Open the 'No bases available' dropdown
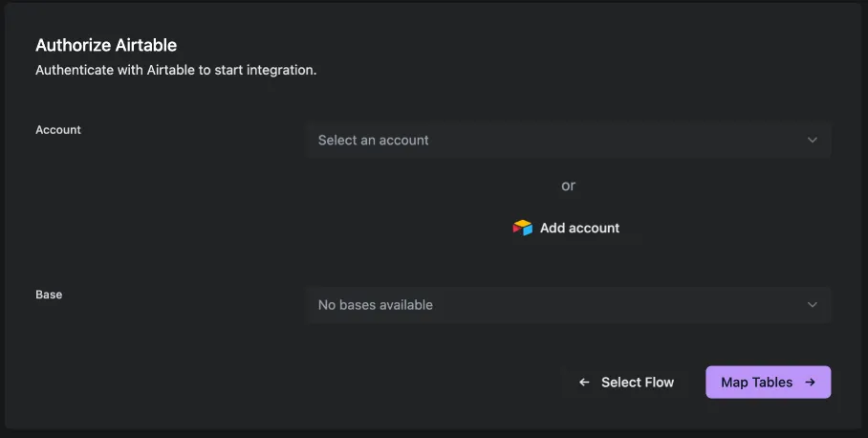This screenshot has width=868, height=438. coord(568,304)
